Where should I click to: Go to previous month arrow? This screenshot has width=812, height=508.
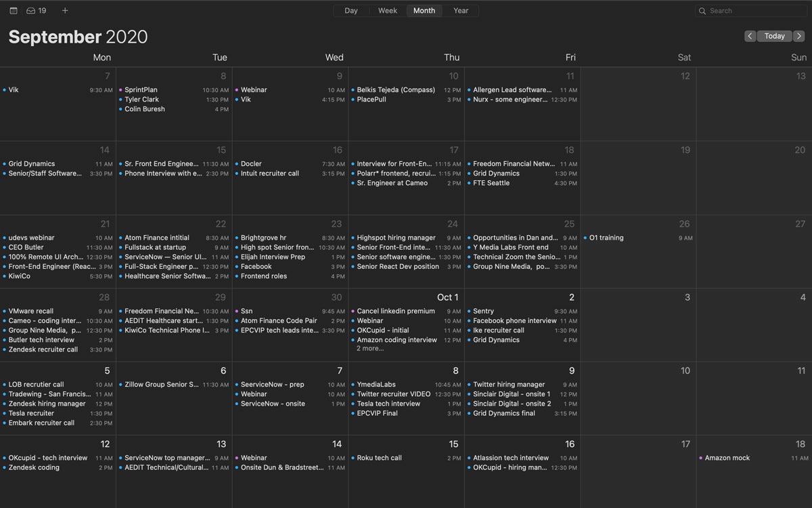(x=750, y=36)
